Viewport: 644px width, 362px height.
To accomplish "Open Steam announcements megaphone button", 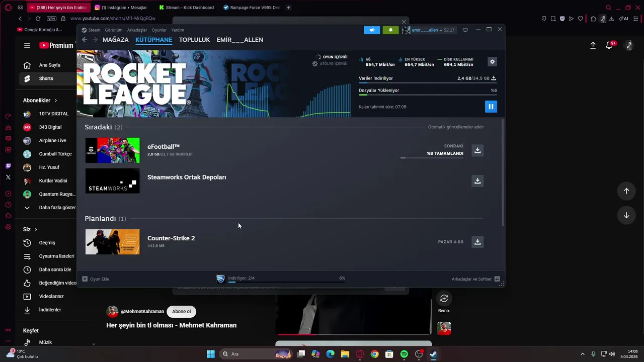I will pos(372,30).
